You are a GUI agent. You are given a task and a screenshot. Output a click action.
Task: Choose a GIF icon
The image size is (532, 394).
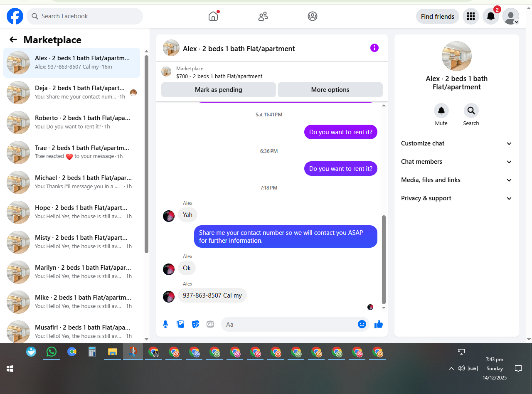(210, 324)
